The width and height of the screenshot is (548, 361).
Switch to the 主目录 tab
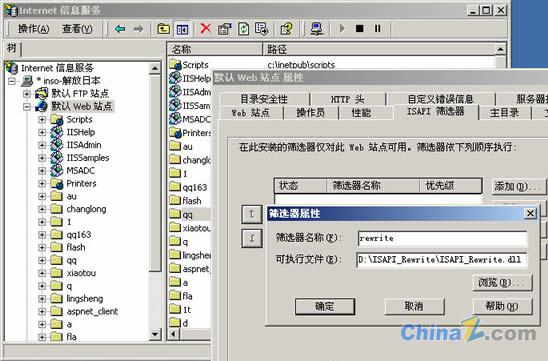point(504,113)
